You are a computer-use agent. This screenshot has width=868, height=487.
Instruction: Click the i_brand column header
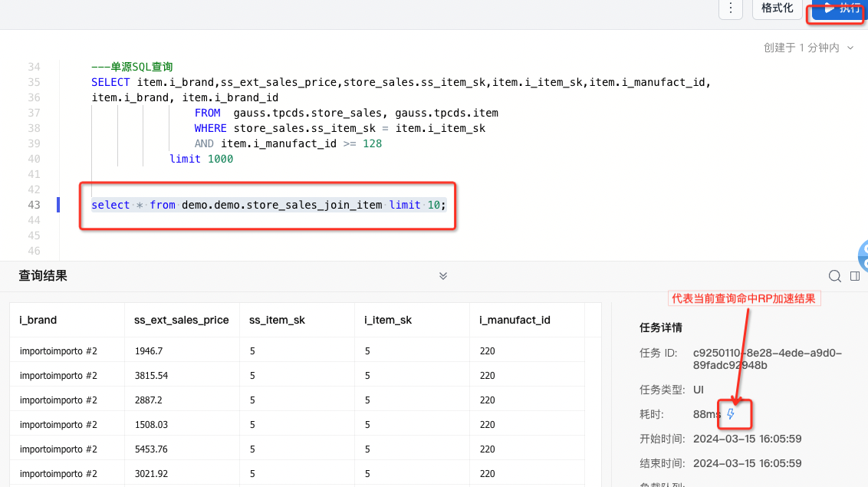[x=38, y=320]
